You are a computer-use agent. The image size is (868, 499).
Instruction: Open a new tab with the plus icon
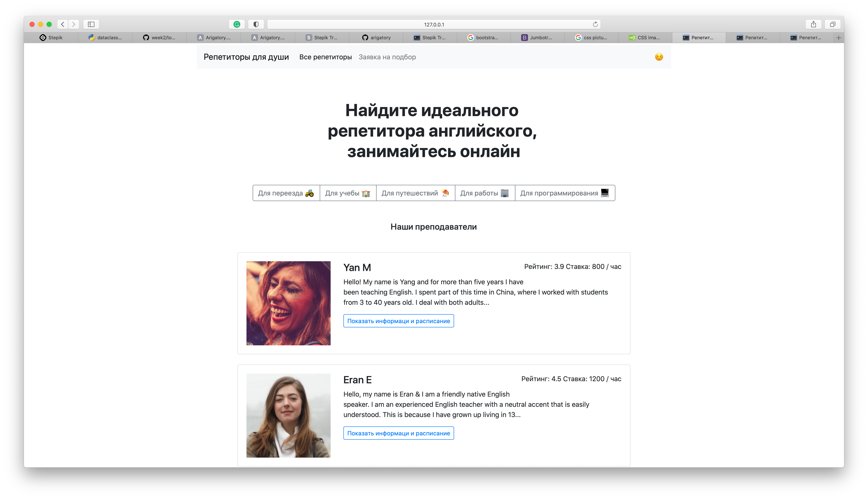[x=838, y=38]
